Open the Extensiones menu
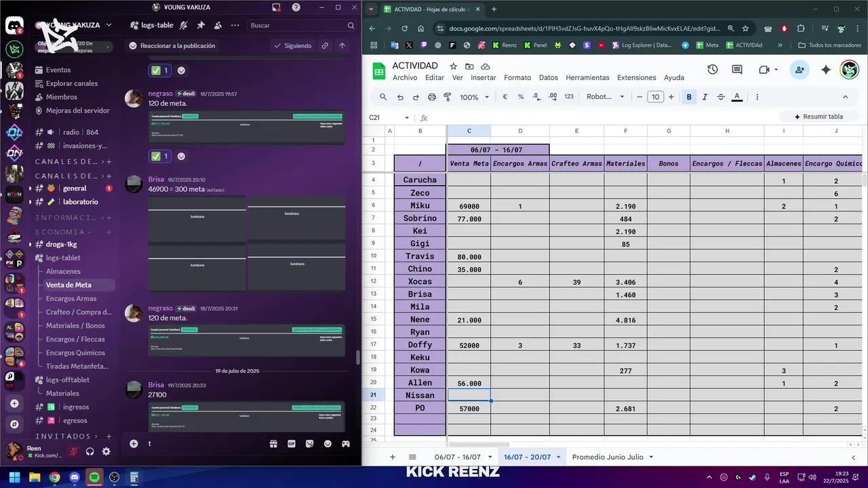The height and width of the screenshot is (488, 868). pyautogui.click(x=637, y=78)
